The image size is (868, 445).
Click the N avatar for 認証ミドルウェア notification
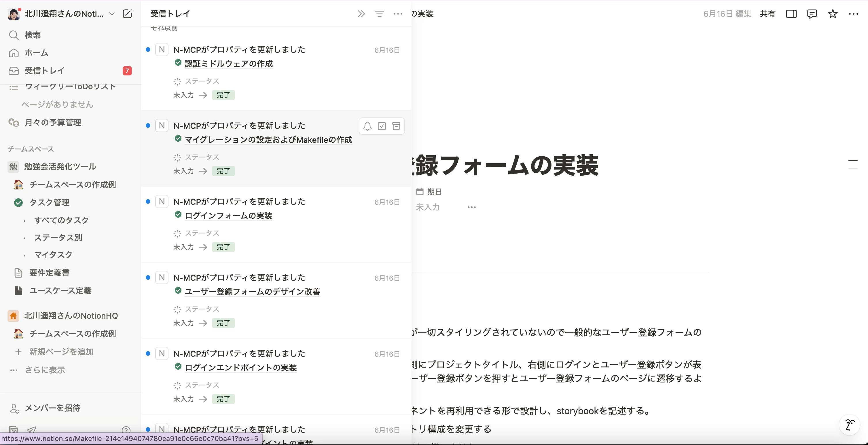[x=162, y=50]
